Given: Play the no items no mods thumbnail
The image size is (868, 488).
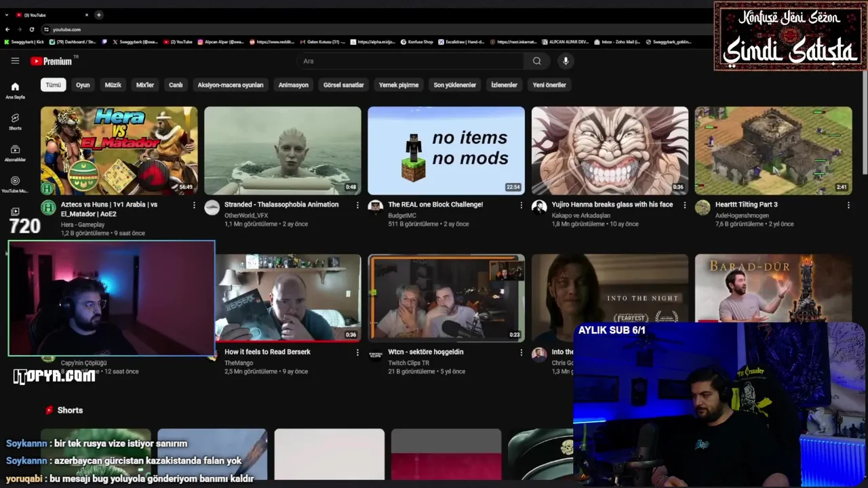Looking at the screenshot, I should pyautogui.click(x=446, y=150).
